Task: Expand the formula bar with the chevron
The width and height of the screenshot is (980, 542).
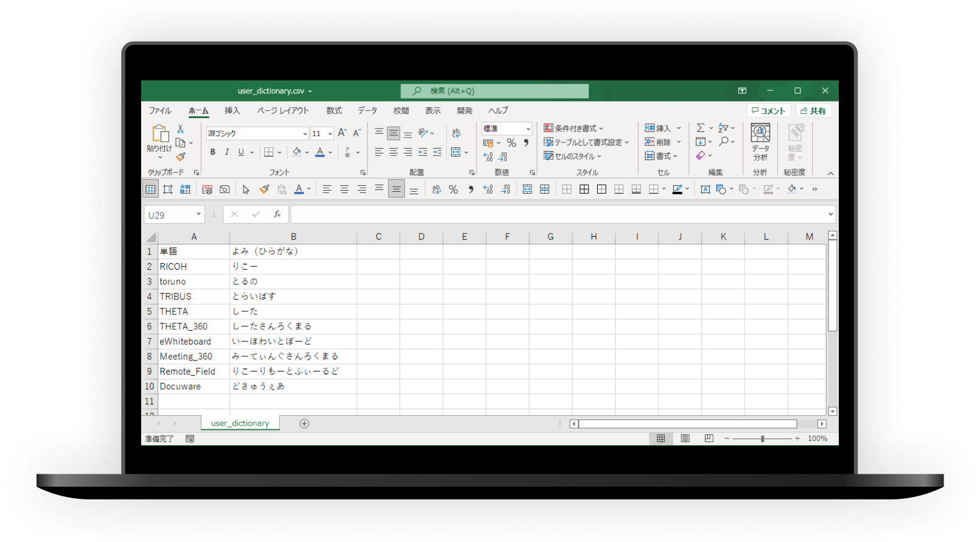Action: (x=831, y=214)
